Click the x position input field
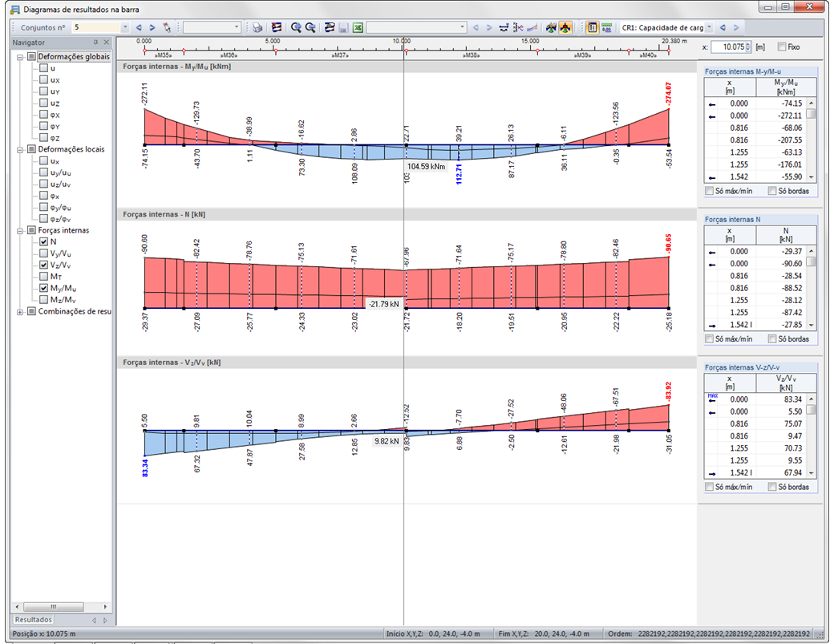 point(728,47)
